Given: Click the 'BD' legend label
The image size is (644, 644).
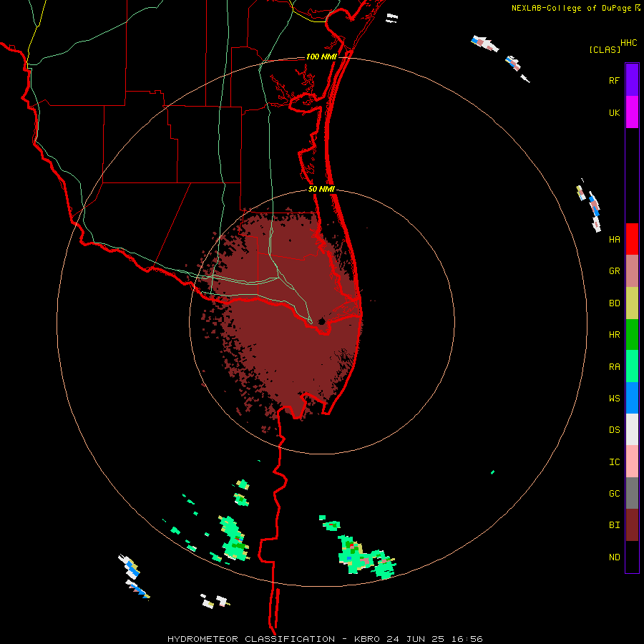Looking at the screenshot, I should (614, 303).
